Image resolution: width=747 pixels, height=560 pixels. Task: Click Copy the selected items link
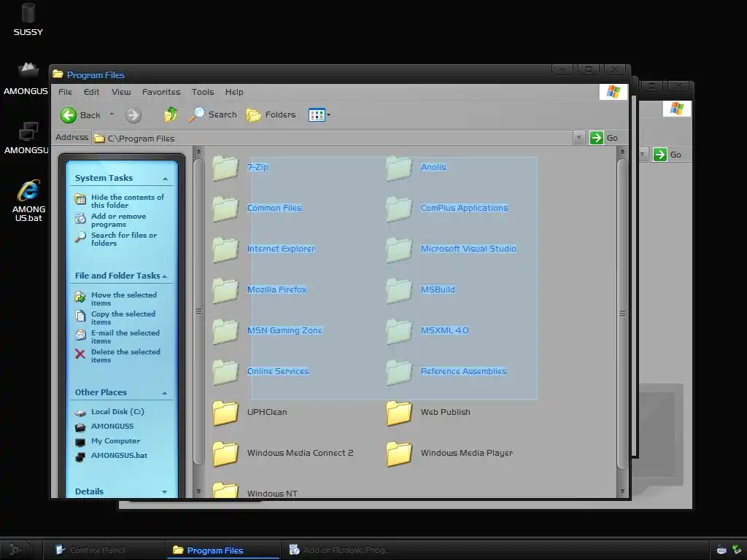[x=123, y=318]
